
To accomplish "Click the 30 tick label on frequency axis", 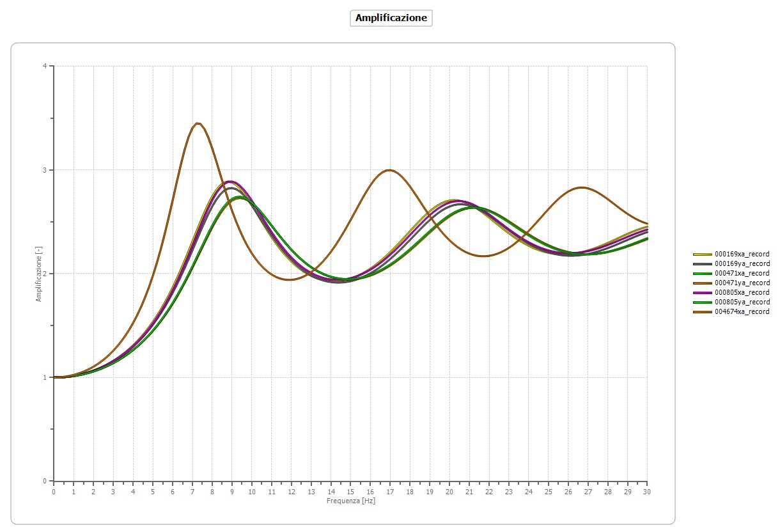I will click(x=647, y=492).
